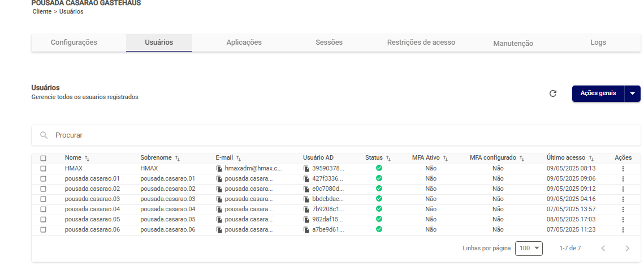Toggle the select all users checkbox
This screenshot has height=265, width=644.
coord(43,158)
